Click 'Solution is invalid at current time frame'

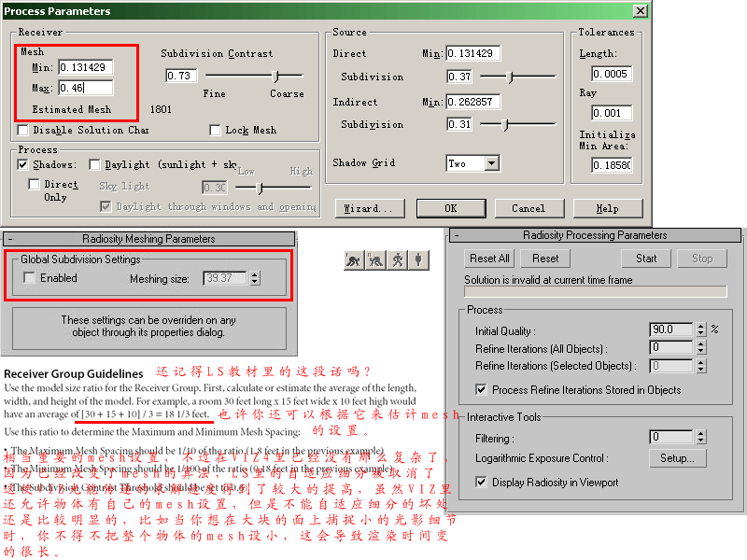point(548,280)
